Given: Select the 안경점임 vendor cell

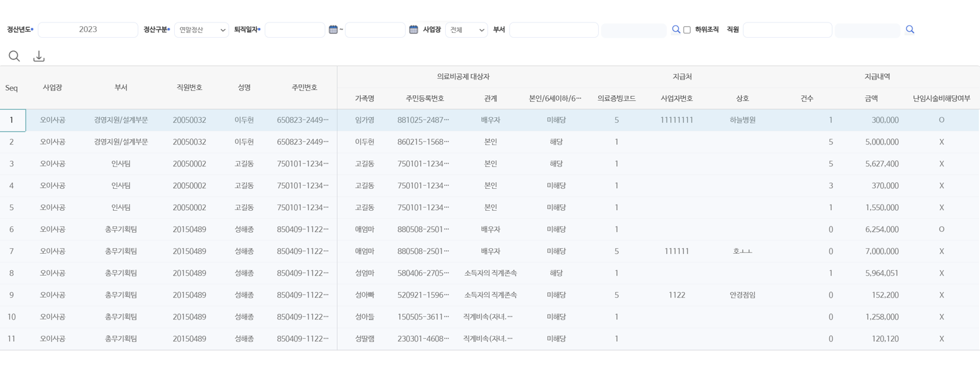Looking at the screenshot, I should click(x=743, y=295).
